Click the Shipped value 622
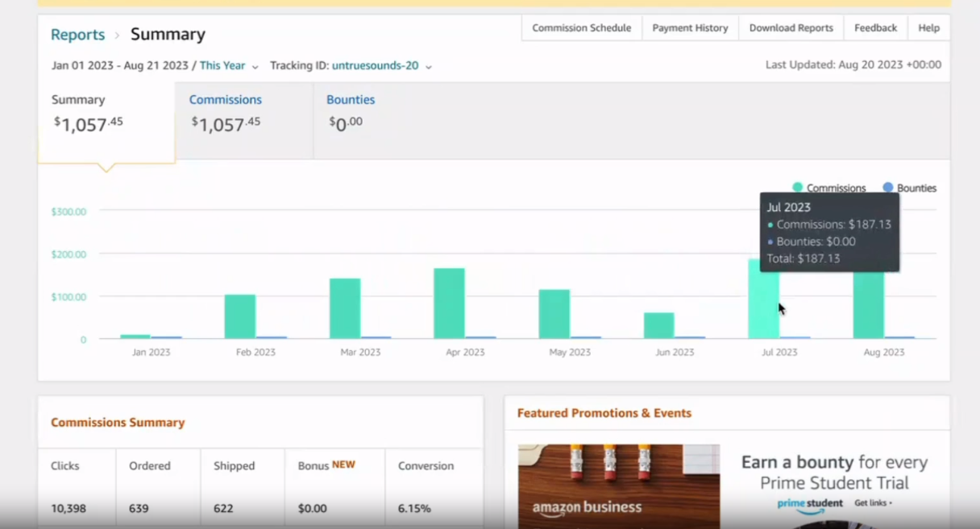The width and height of the screenshot is (980, 529). point(223,509)
